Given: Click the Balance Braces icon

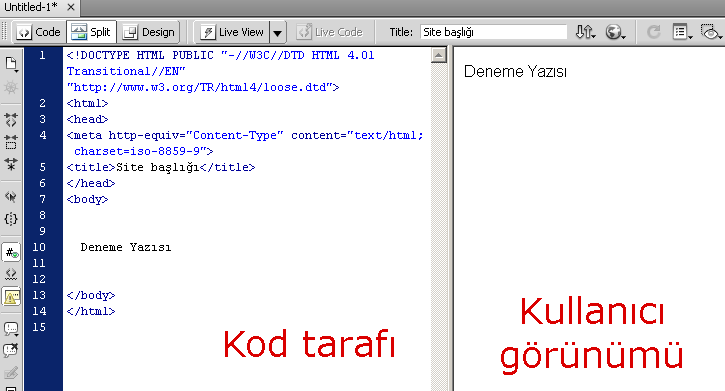Looking at the screenshot, I should tap(11, 219).
